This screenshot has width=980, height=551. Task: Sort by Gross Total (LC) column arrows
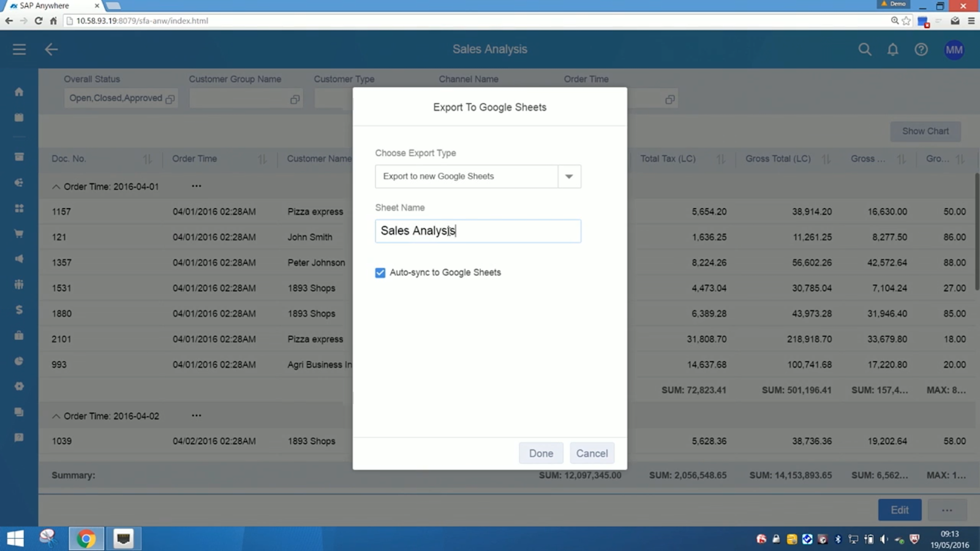826,159
